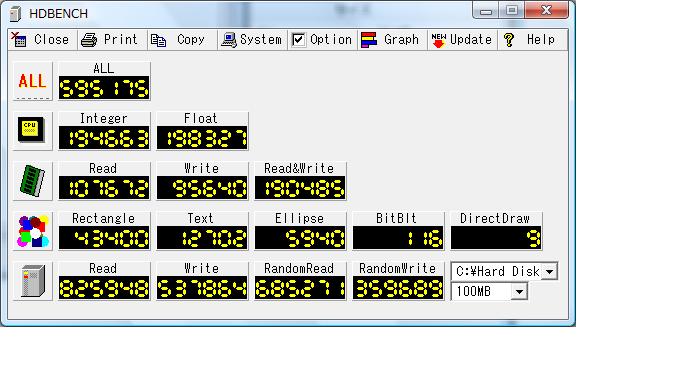Screen dimensions: 683x384
Task: Open Help from the toolbar
Action: coord(532,40)
